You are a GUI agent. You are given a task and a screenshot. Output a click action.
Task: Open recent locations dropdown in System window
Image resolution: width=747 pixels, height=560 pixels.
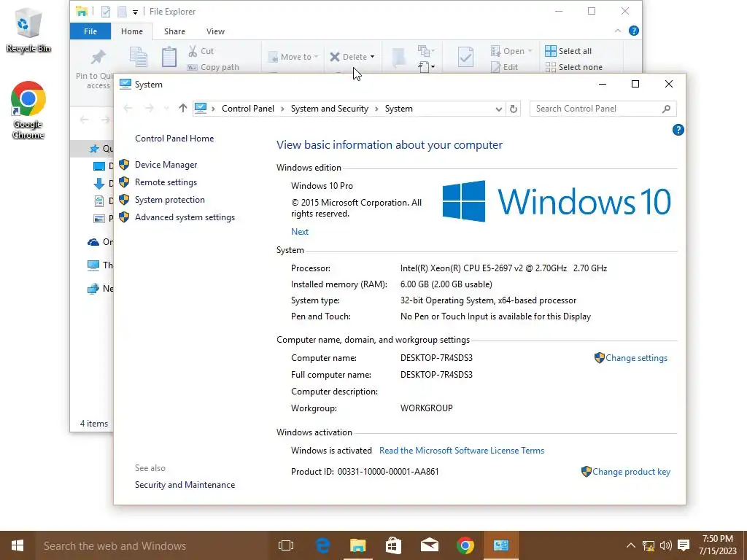point(166,109)
